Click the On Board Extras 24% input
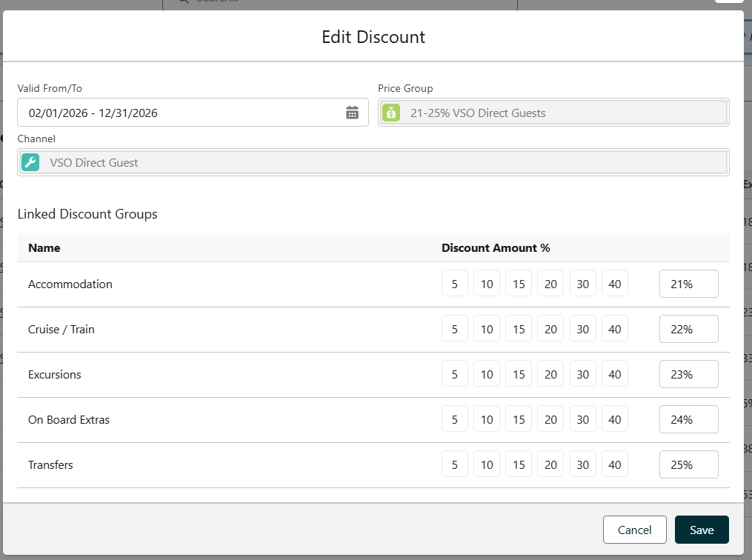 688,419
